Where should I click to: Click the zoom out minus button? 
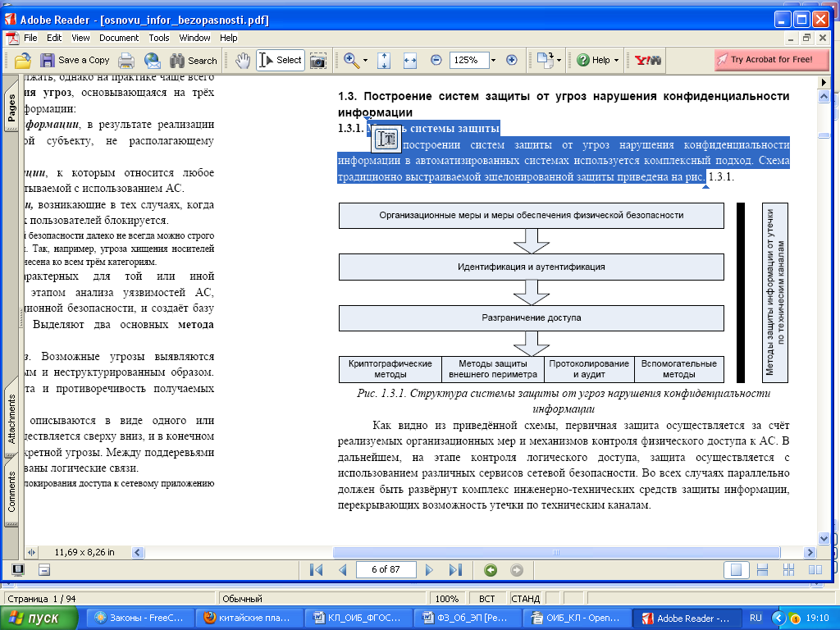pos(436,60)
